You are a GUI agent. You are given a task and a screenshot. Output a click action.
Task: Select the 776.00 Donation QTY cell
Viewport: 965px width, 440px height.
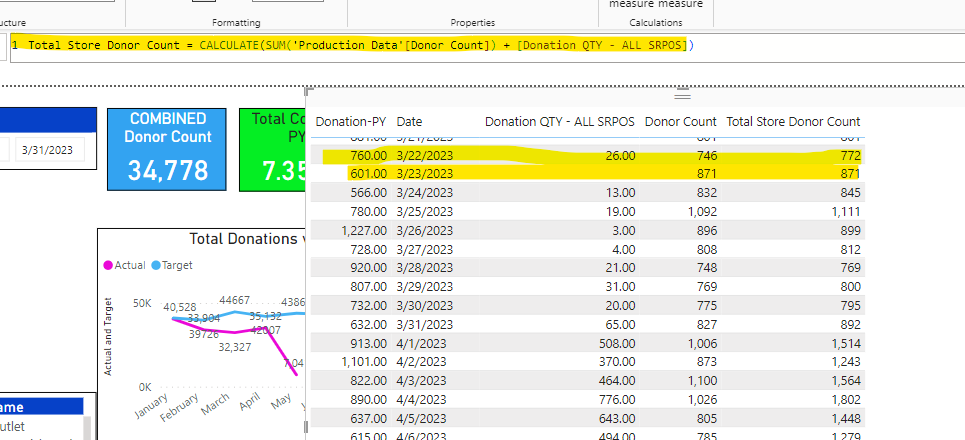tap(617, 399)
